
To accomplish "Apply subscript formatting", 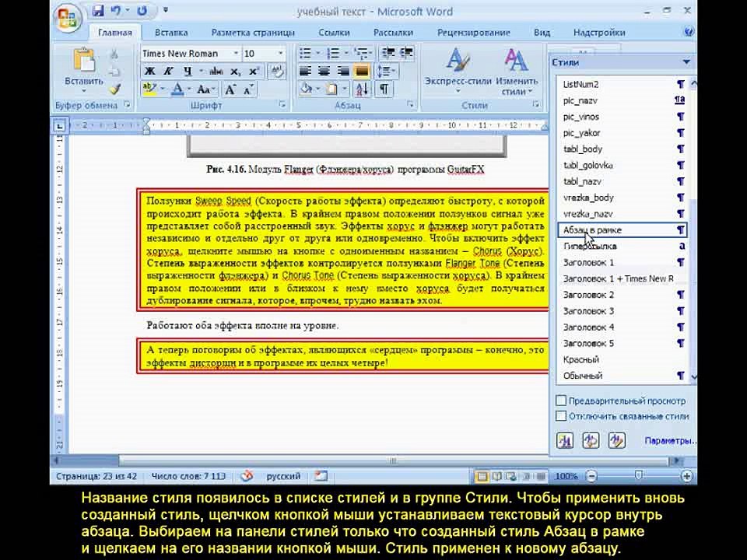I will (235, 71).
